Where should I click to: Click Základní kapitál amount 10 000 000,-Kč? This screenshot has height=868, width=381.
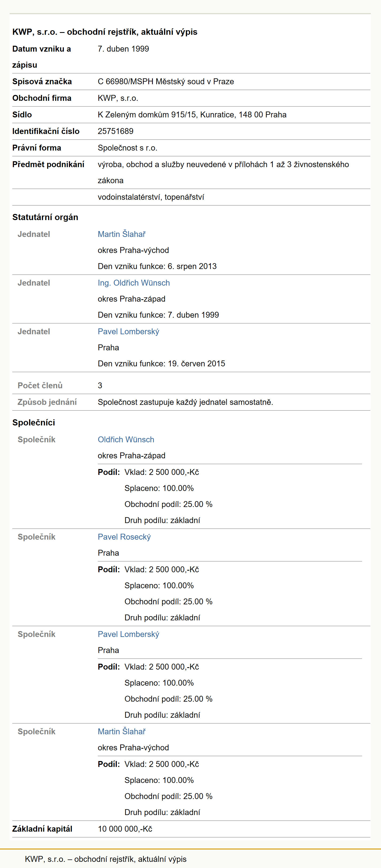coord(125,829)
